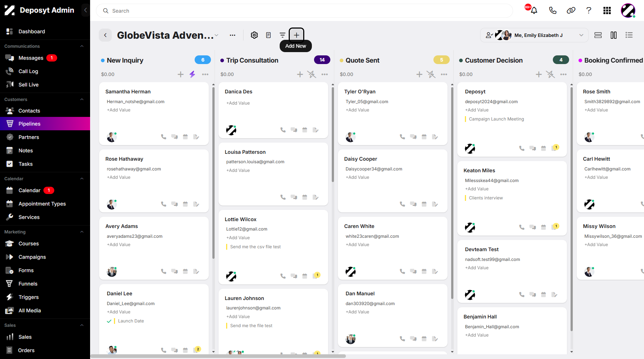The height and width of the screenshot is (359, 644).
Task: Open the link icon in header
Action: pyautogui.click(x=571, y=10)
